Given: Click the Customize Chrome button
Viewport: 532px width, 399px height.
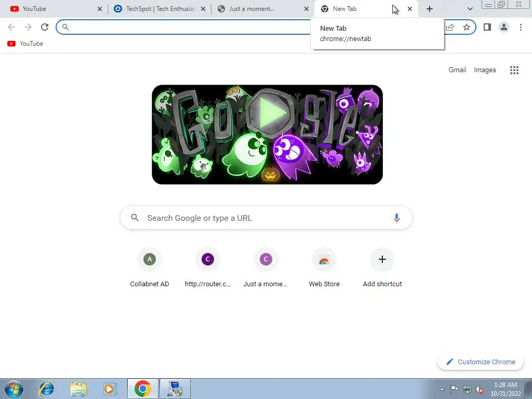Looking at the screenshot, I should tap(481, 362).
